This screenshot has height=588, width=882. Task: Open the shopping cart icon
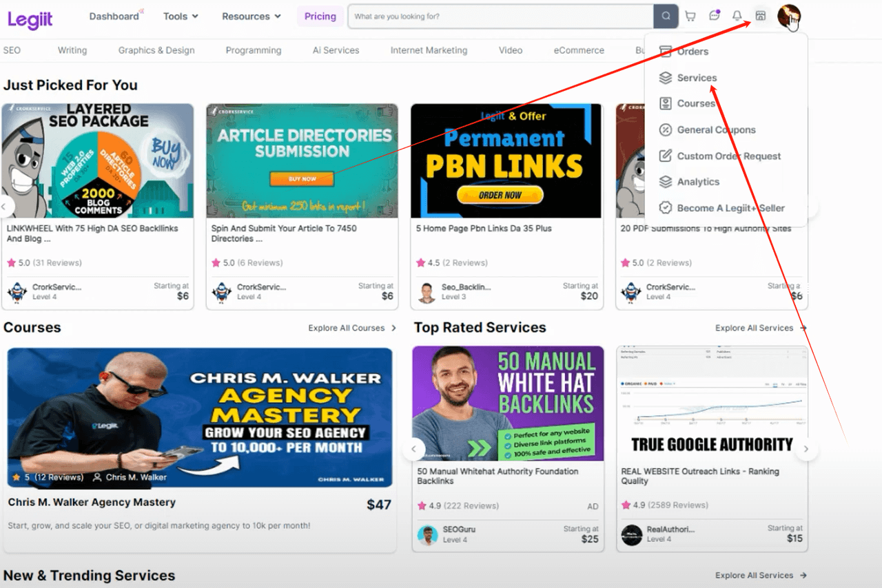click(x=690, y=16)
